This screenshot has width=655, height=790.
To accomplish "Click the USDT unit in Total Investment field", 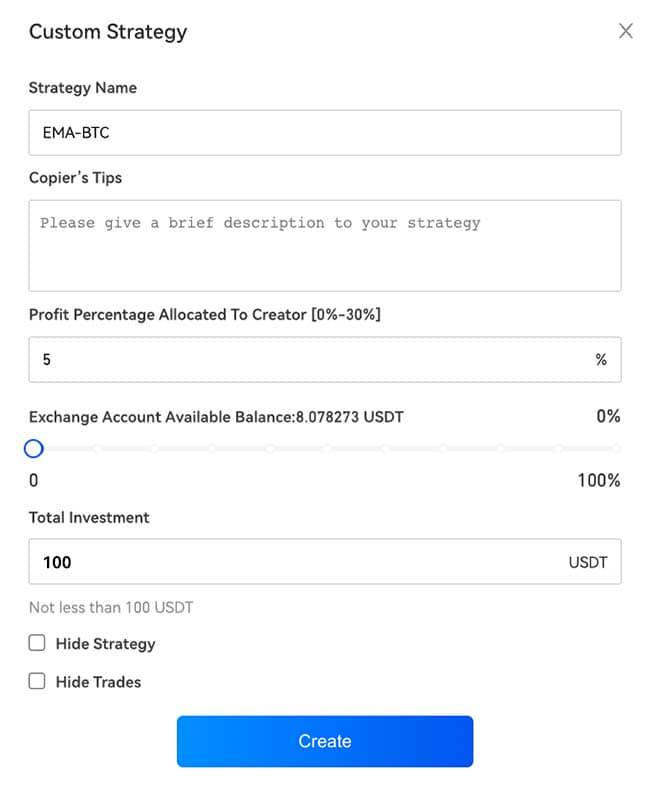I will [588, 562].
